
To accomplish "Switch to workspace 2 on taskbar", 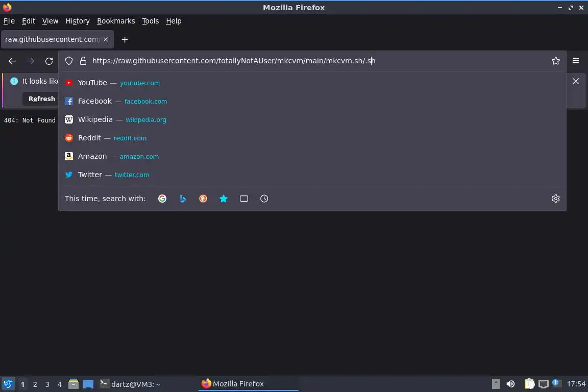I will [x=35, y=384].
